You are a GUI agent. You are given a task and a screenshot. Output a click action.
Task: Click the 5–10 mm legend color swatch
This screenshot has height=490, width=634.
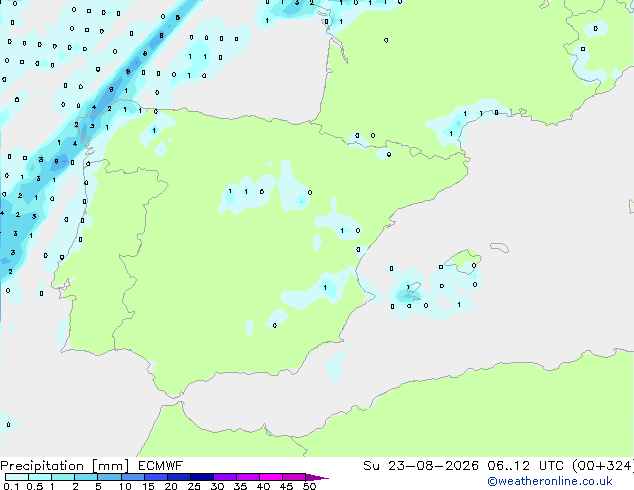109,477
